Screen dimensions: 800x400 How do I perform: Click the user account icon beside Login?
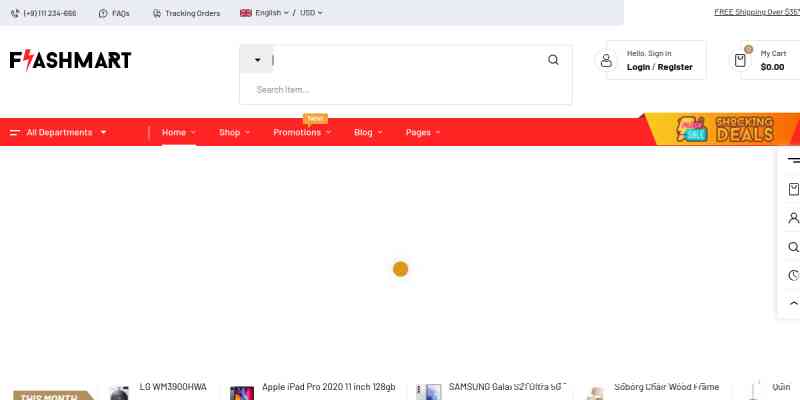pos(606,60)
